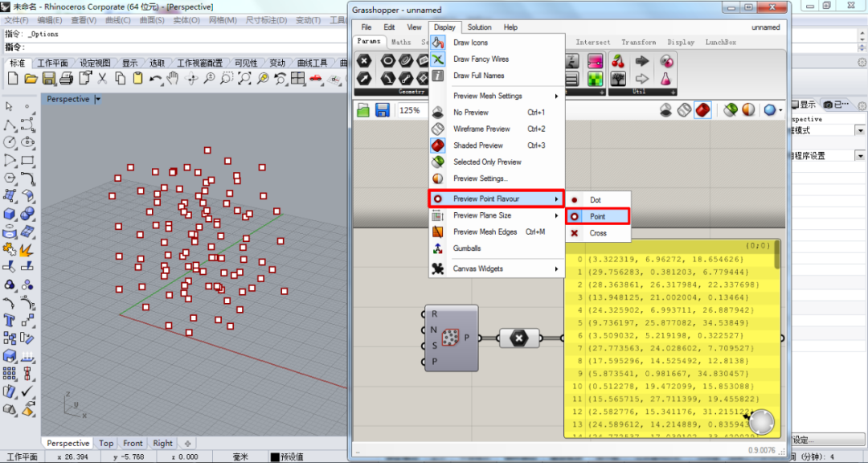
Task: Switch to the Top viewport tab
Action: coord(106,443)
